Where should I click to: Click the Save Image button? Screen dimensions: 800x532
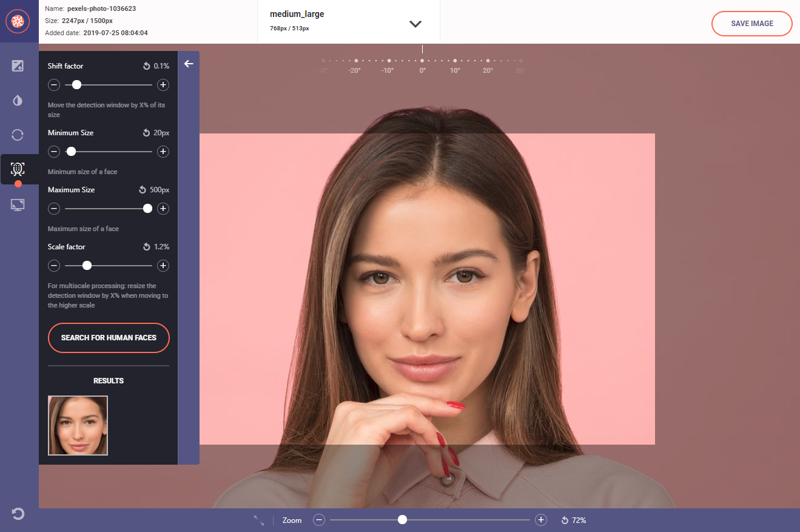(752, 24)
